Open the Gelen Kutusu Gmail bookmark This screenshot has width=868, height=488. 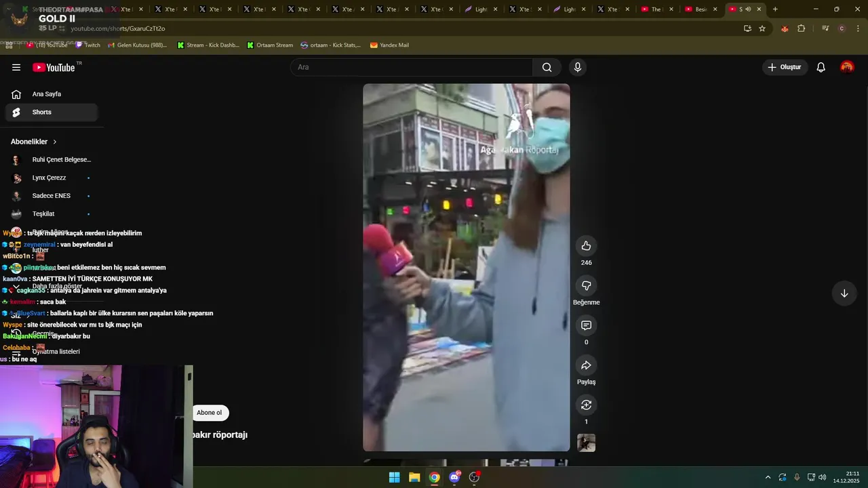pyautogui.click(x=137, y=45)
